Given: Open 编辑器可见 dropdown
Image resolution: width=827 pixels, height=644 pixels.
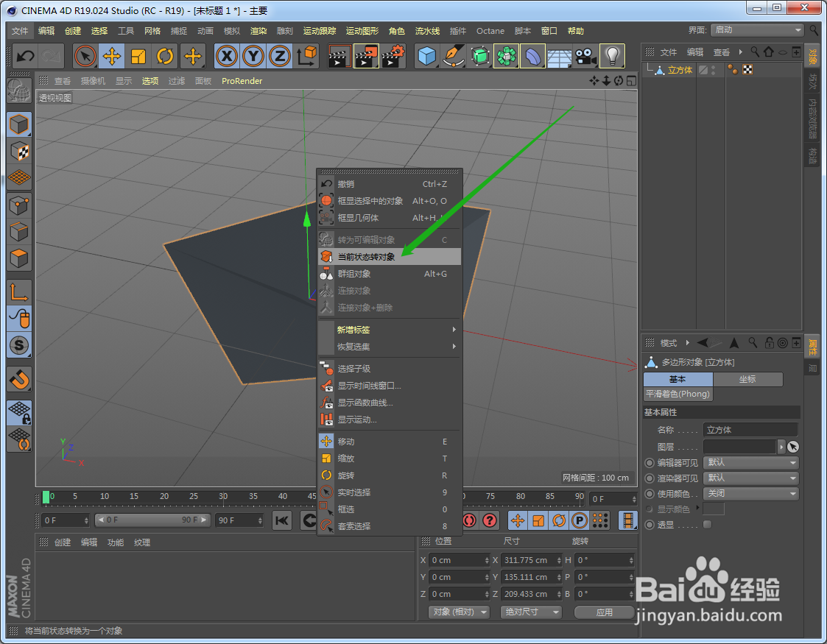Looking at the screenshot, I should point(752,462).
